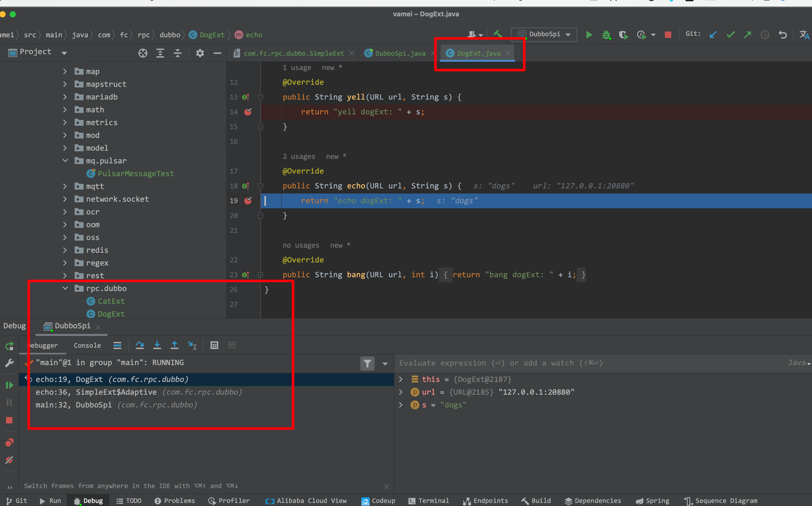Show Git history clock icon
Image resolution: width=812 pixels, height=506 pixels.
pyautogui.click(x=765, y=35)
